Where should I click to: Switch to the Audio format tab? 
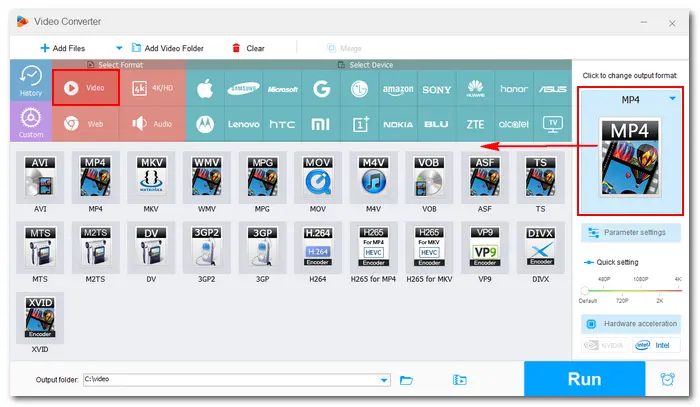[x=153, y=124]
